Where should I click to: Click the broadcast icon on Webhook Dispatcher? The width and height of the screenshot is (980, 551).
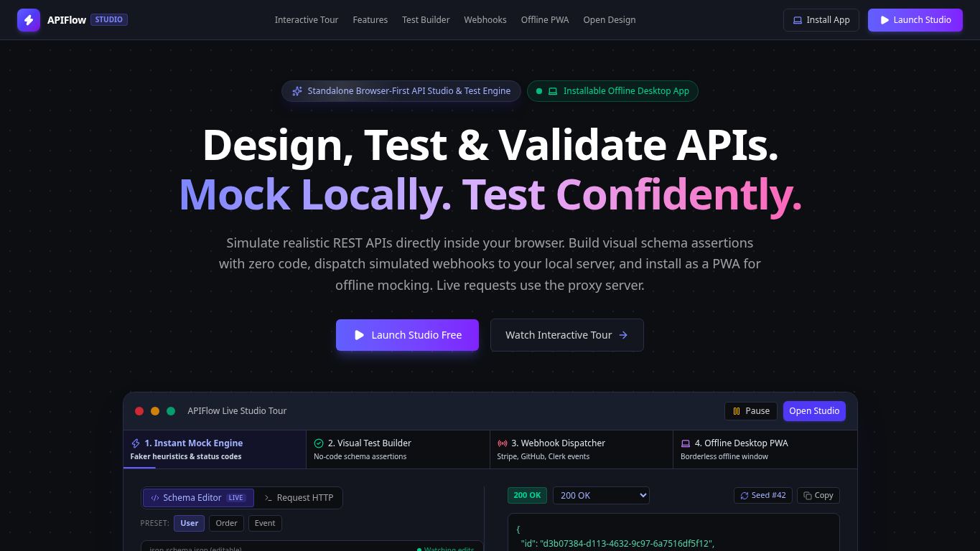pos(503,443)
